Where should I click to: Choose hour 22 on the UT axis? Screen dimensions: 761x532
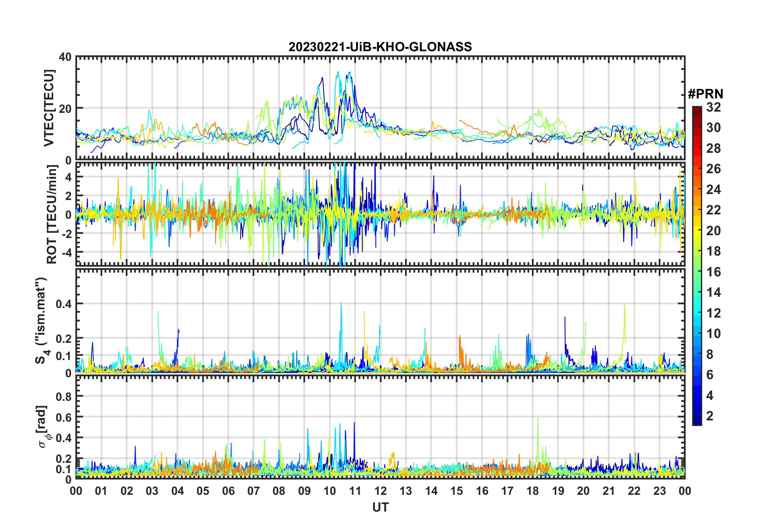coord(634,491)
